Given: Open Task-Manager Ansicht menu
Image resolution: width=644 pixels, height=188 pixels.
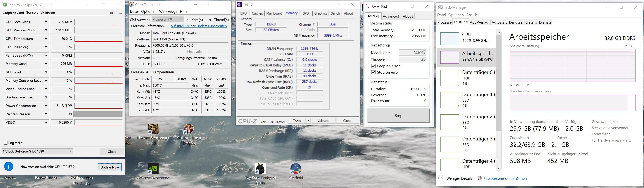Looking at the screenshot, I should pyautogui.click(x=472, y=15).
